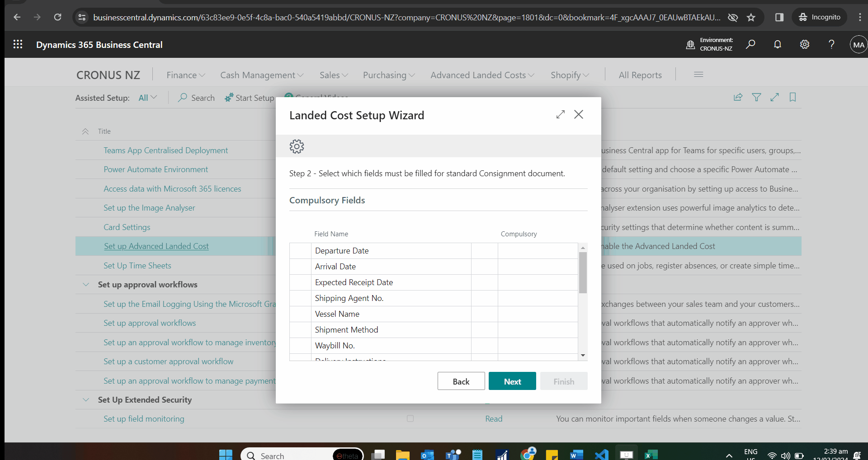Bookmark the Assisted Setup page
868x460 pixels.
point(793,97)
